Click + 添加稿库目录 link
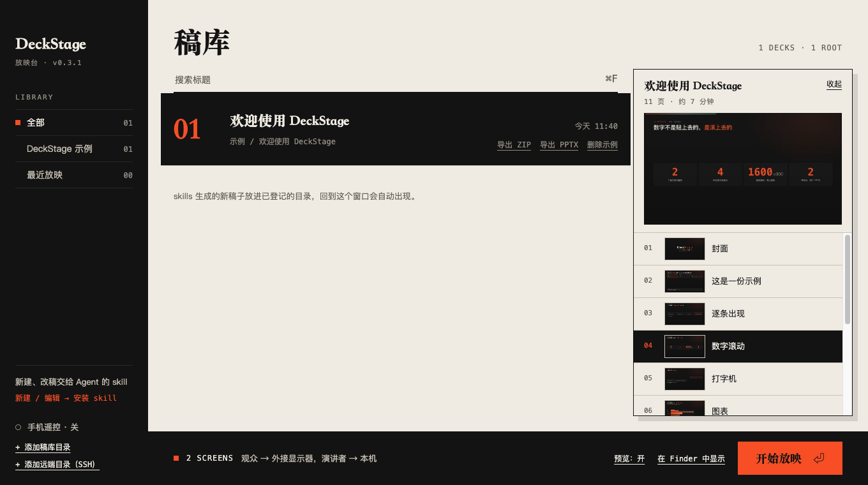The height and width of the screenshot is (485, 868). coord(43,447)
